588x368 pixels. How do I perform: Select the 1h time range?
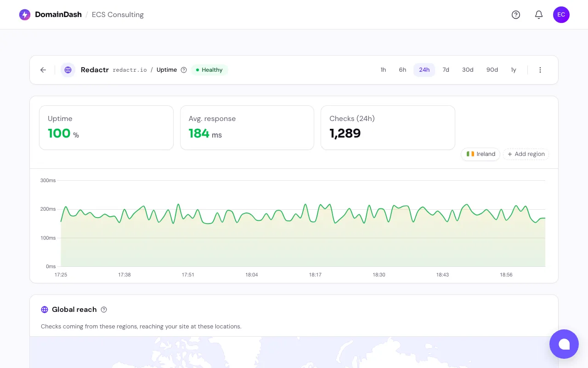[383, 70]
